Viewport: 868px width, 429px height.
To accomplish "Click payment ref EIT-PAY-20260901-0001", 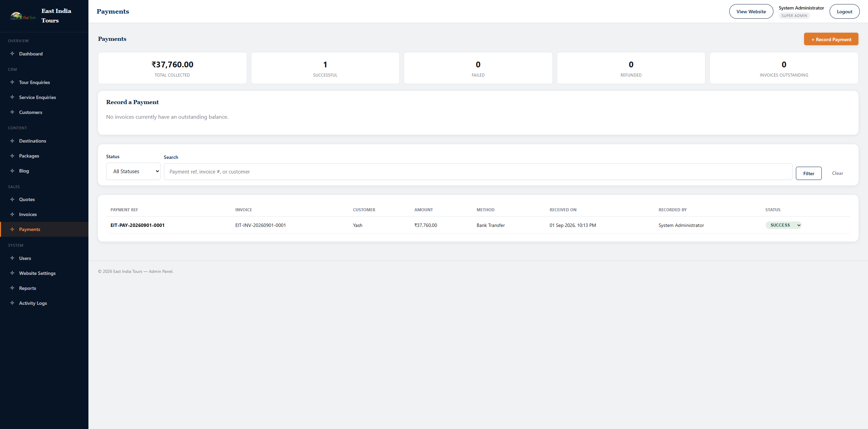I will (x=137, y=225).
